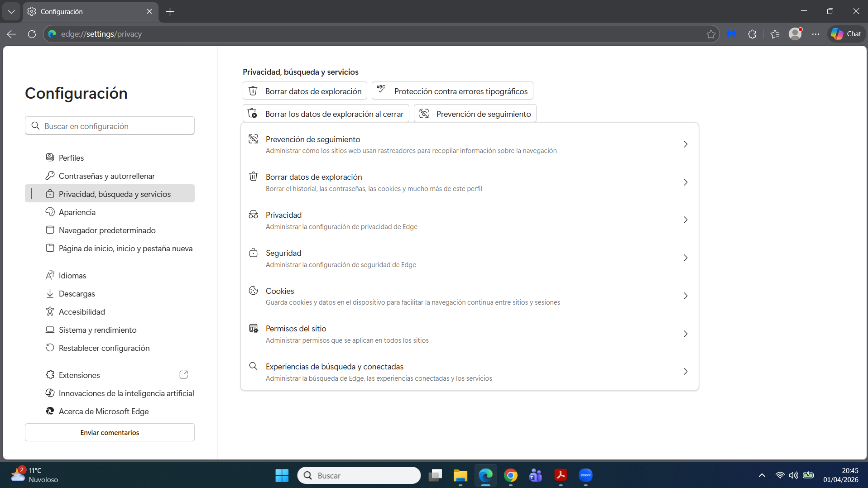This screenshot has height=488, width=868.
Task: Reload the page with refresh icon
Action: [x=32, y=34]
